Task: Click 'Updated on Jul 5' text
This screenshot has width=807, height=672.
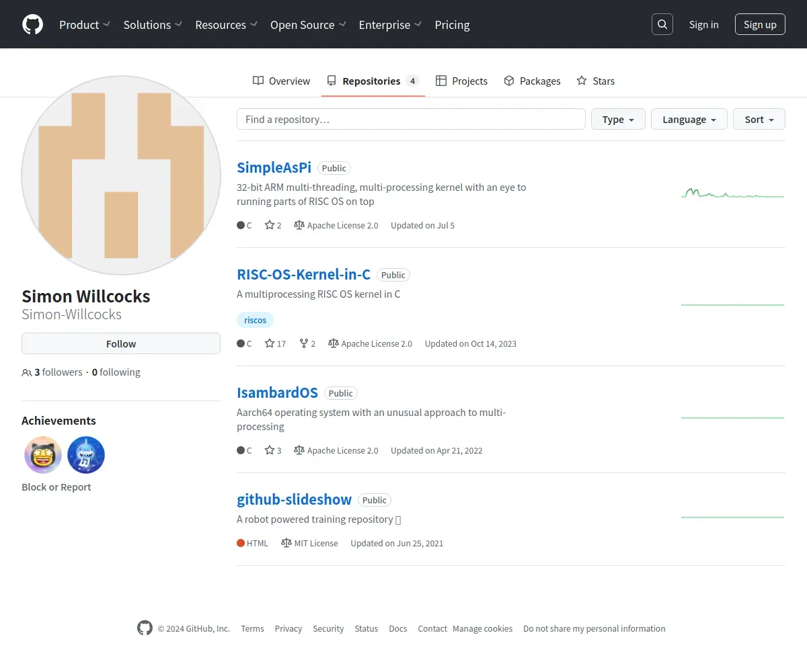Action: [x=422, y=225]
